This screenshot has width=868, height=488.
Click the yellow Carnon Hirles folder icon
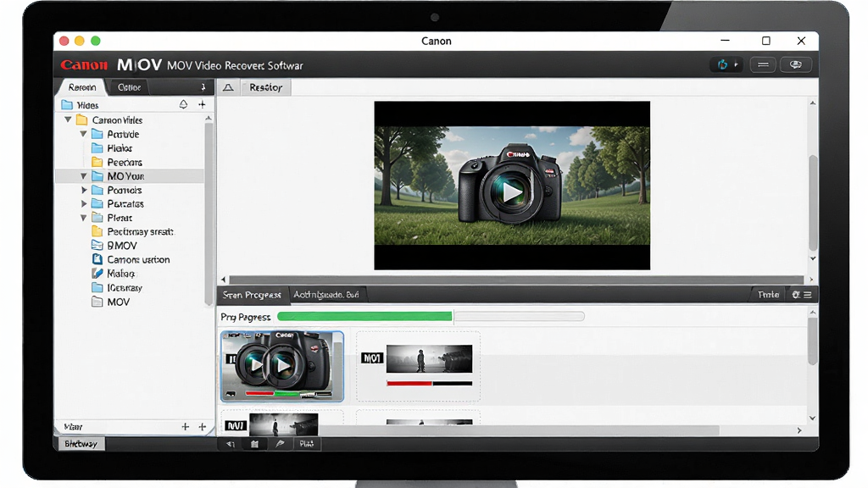pos(82,119)
